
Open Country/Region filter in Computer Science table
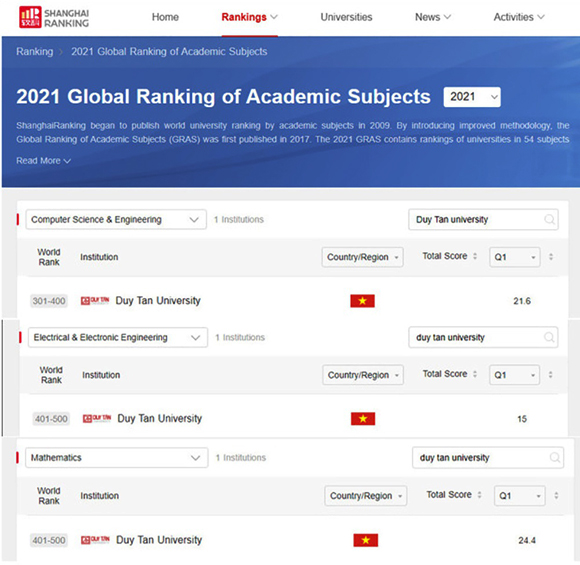(362, 257)
